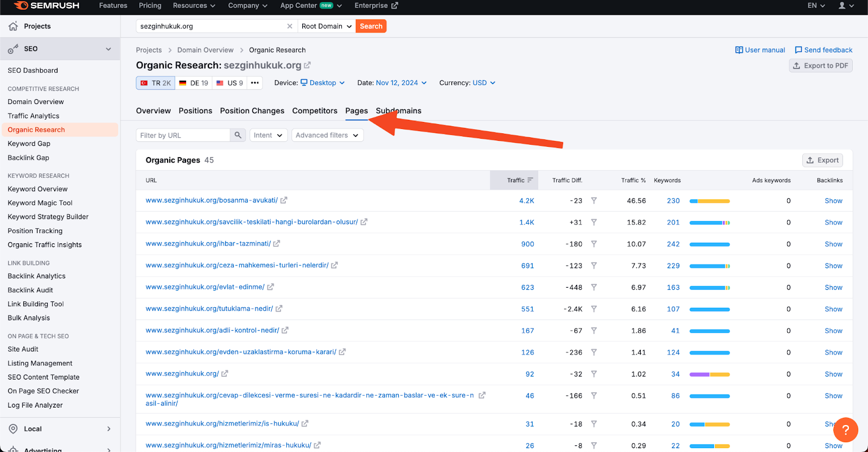
Task: Open external link icon beside sezginhukuk.org title
Action: (x=307, y=65)
